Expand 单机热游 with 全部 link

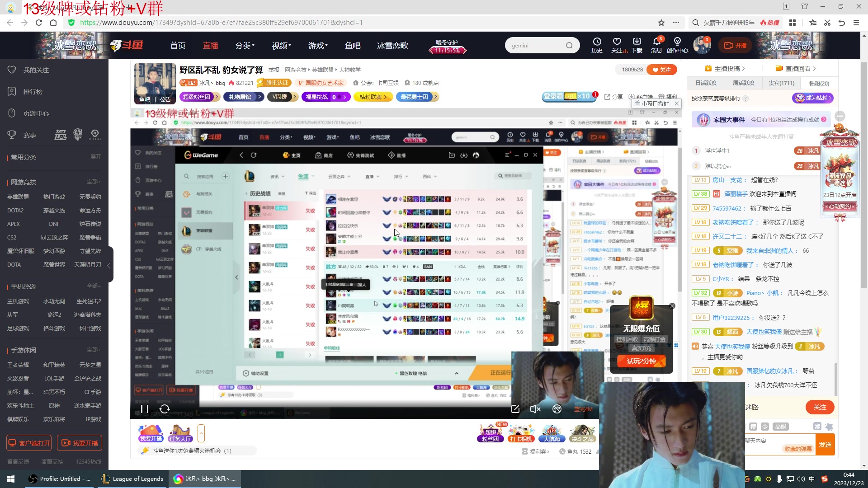pos(94,286)
